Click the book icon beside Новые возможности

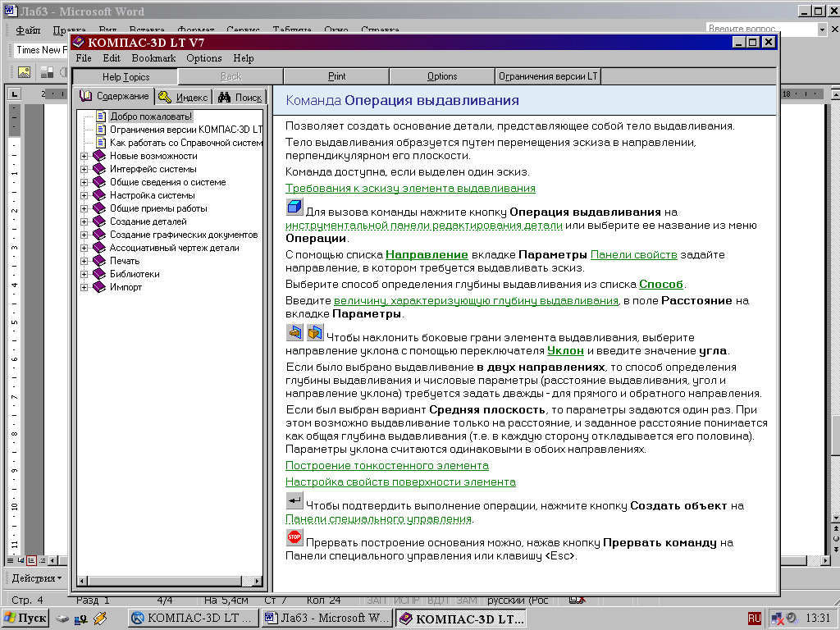click(x=99, y=156)
